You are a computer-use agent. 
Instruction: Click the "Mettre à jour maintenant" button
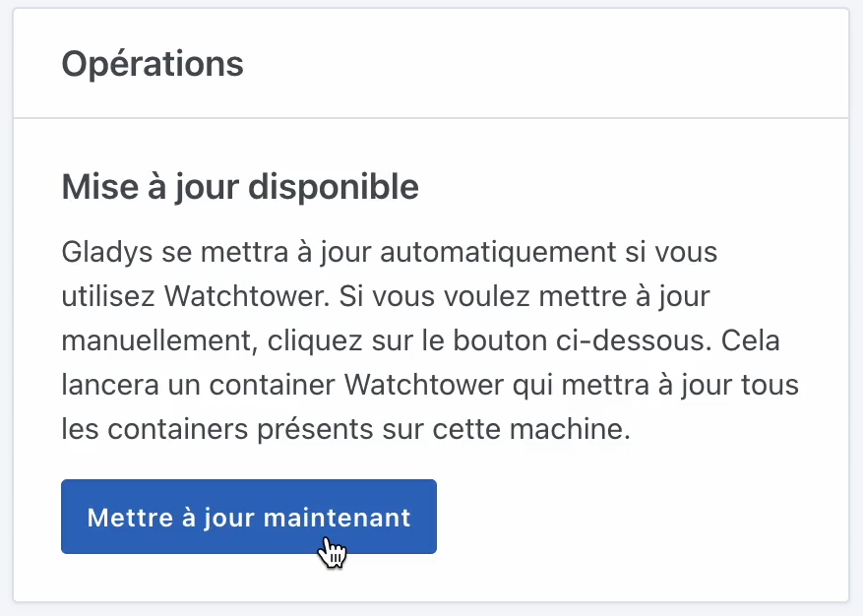pyautogui.click(x=248, y=517)
